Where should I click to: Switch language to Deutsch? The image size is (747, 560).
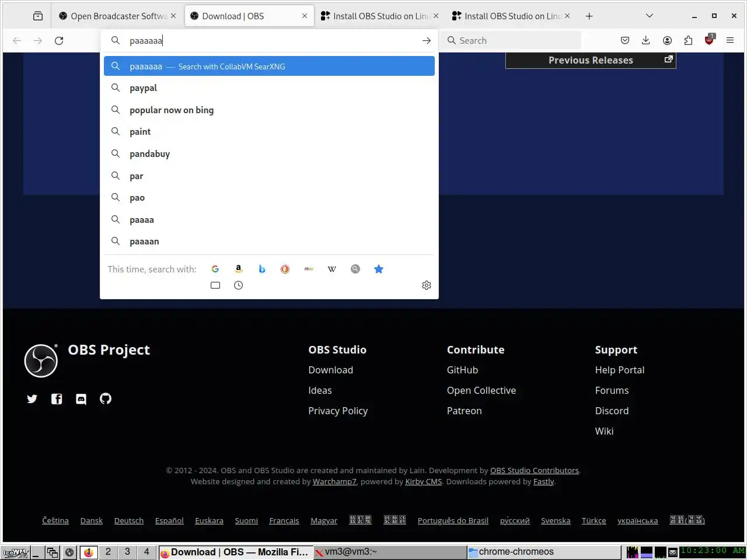coord(129,520)
